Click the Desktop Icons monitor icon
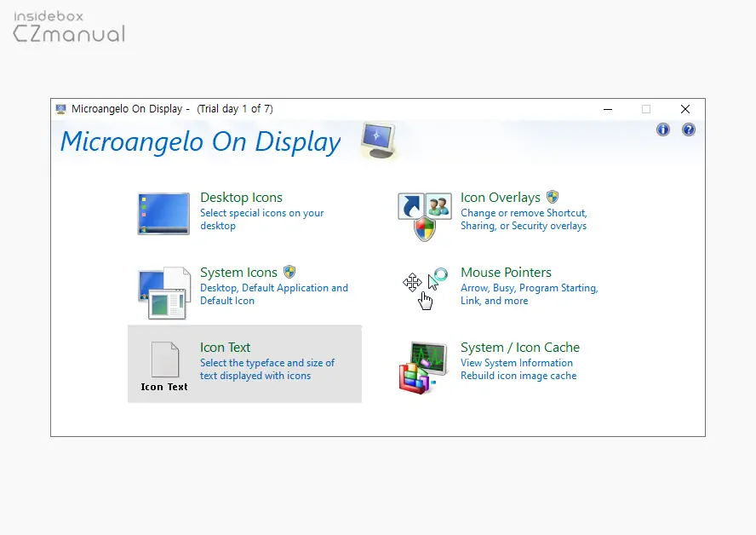The width and height of the screenshot is (756, 535). pos(163,213)
